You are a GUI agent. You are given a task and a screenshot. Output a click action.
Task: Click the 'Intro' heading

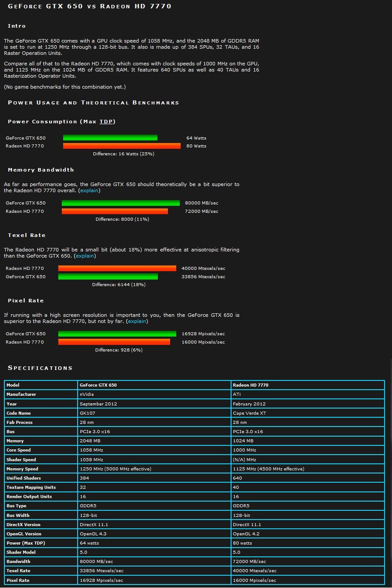pos(17,26)
